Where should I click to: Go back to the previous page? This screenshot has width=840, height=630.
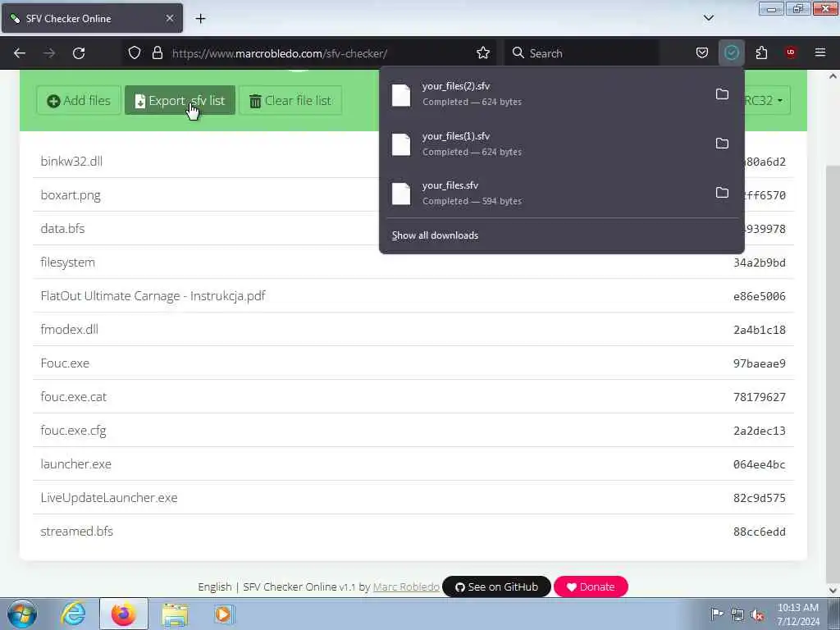[x=20, y=53]
